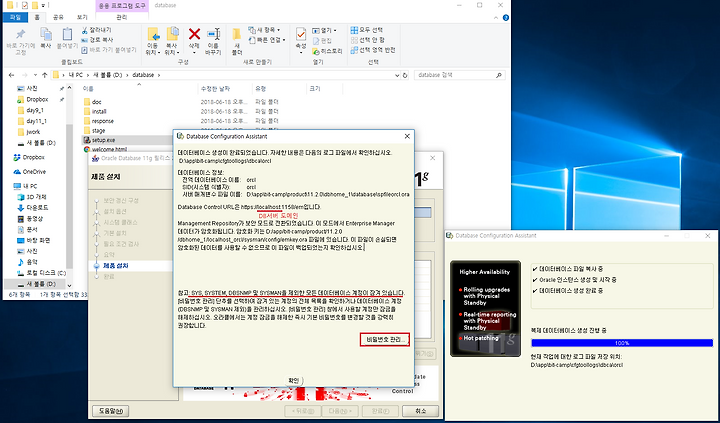The height and width of the screenshot is (423, 720).
Task: Select 음악 in the navigation pane
Action: click(x=32, y=262)
